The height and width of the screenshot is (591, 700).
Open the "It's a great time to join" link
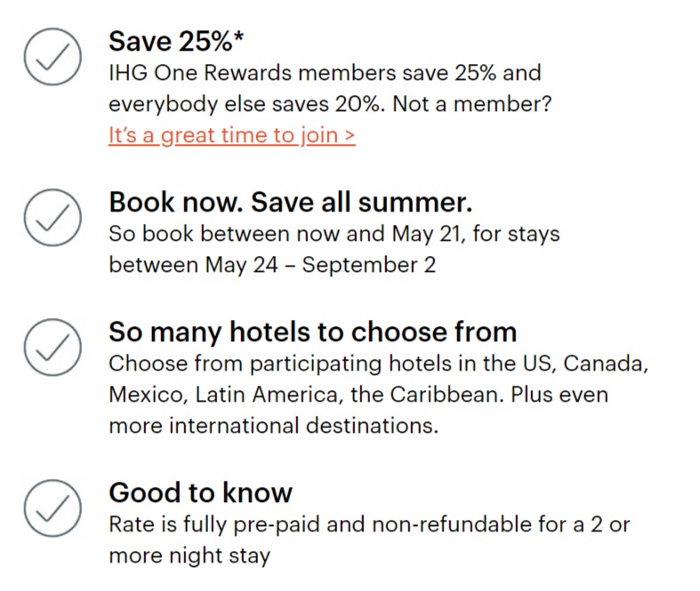[232, 135]
